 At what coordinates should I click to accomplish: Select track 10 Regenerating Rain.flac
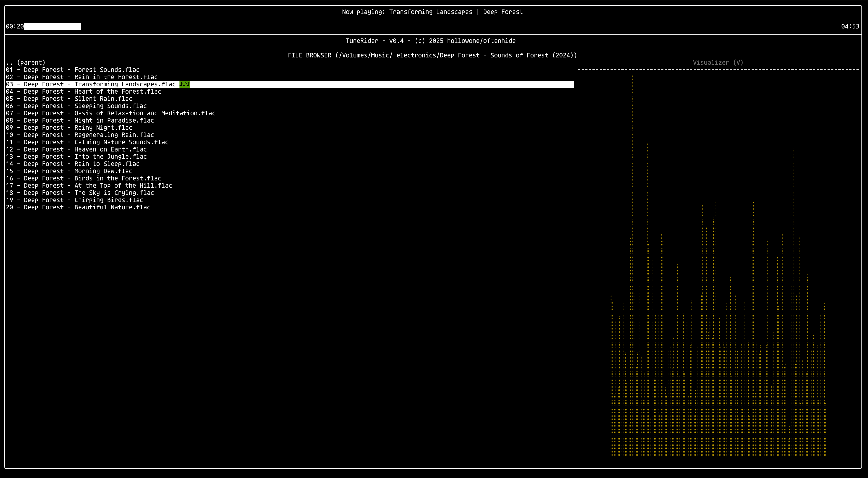(x=80, y=135)
